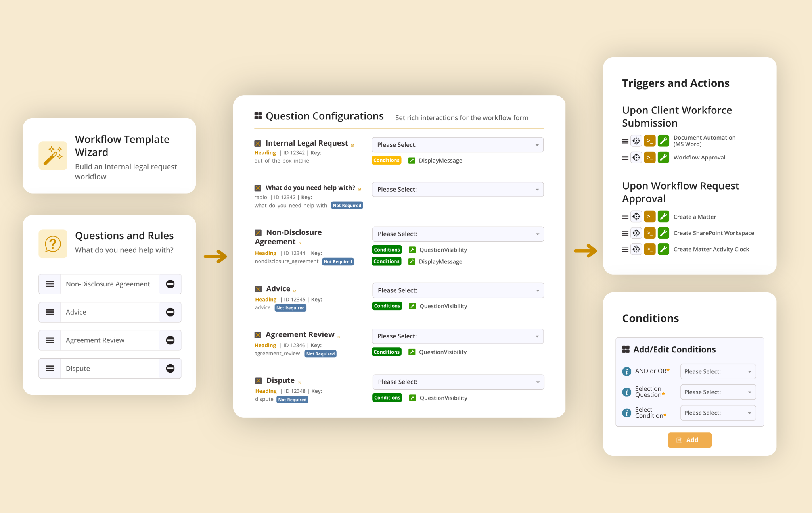Toggle the Advice question checkbox
The width and height of the screenshot is (812, 513).
pos(258,289)
